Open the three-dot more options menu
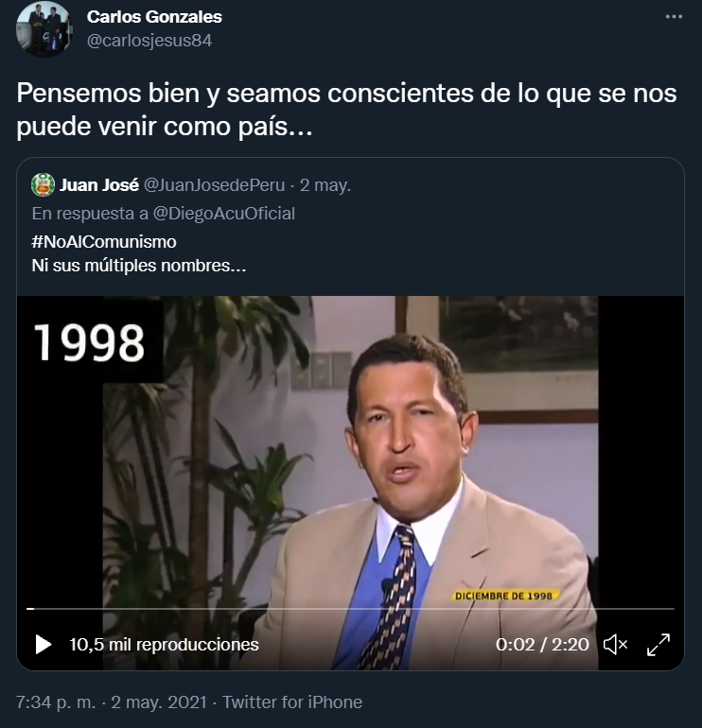 tap(674, 17)
